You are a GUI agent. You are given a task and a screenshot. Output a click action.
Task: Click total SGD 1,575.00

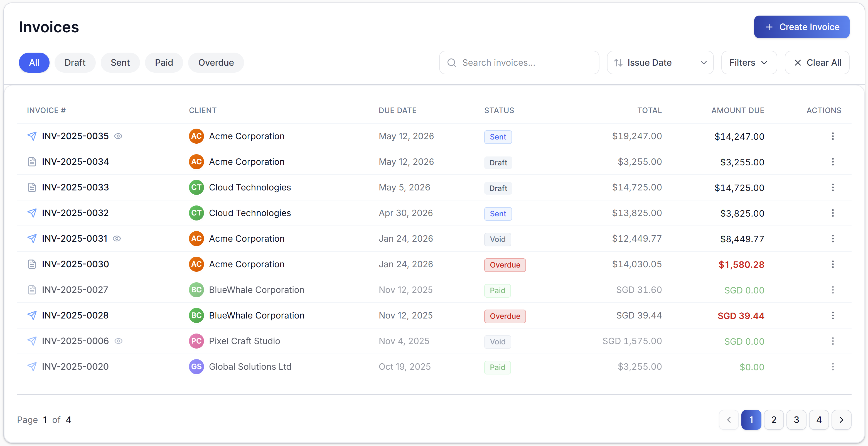pos(632,341)
